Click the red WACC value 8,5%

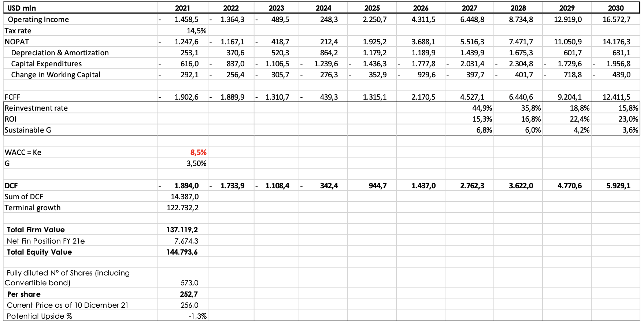198,152
